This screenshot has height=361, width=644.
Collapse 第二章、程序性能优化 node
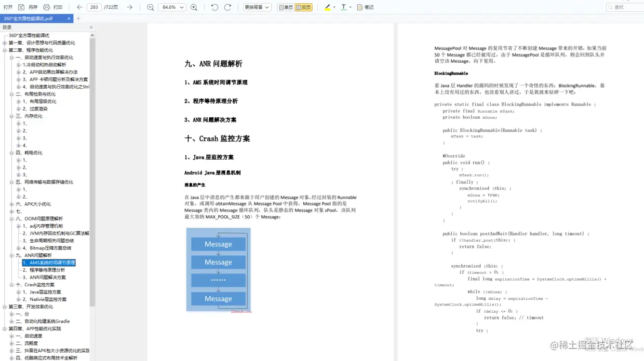coord(5,50)
